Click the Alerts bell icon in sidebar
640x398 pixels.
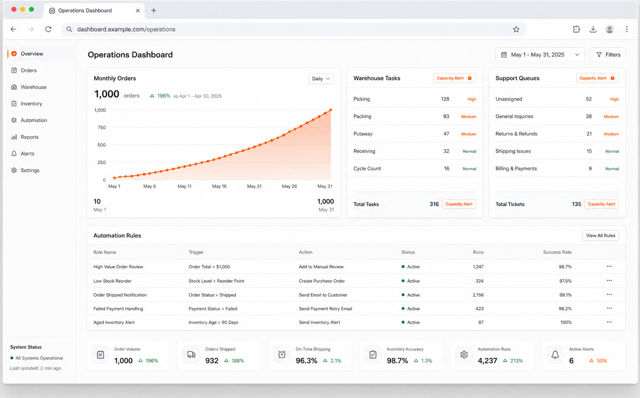pyautogui.click(x=14, y=153)
